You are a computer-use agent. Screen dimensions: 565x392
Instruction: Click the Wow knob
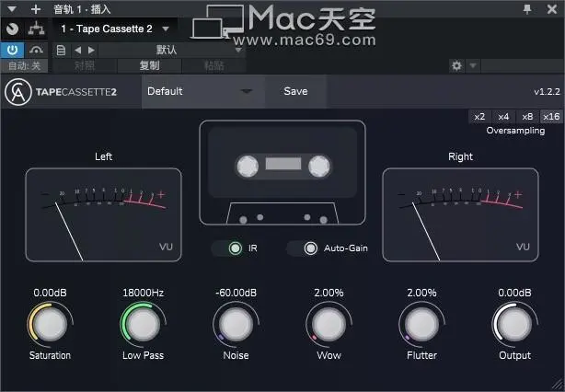click(329, 324)
